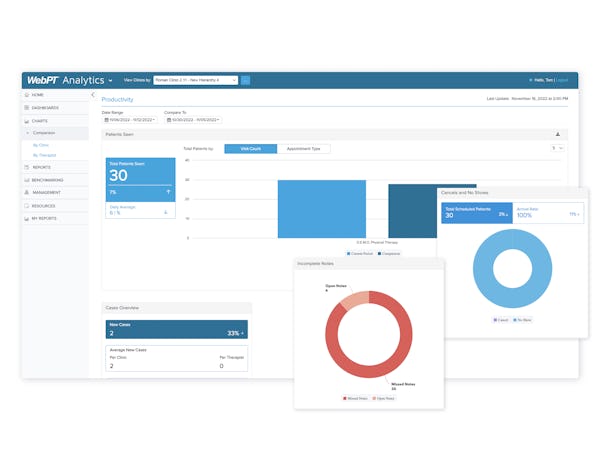Click the calendar icon in the Compare To field

(x=169, y=120)
